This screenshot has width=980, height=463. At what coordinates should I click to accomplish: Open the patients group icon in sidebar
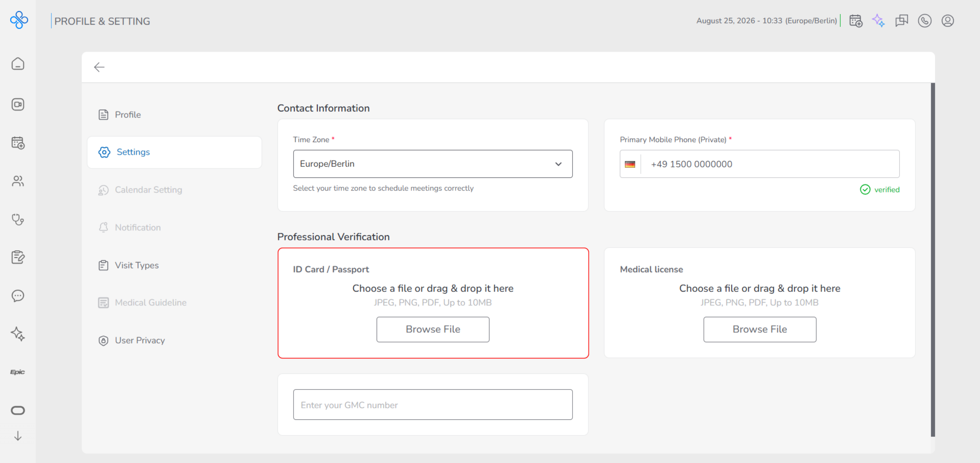pos(18,181)
